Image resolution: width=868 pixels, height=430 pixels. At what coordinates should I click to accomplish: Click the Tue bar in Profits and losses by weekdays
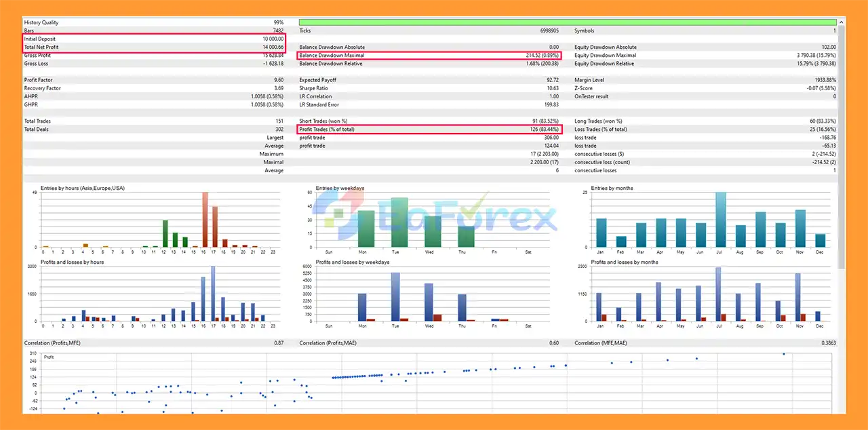(395, 296)
